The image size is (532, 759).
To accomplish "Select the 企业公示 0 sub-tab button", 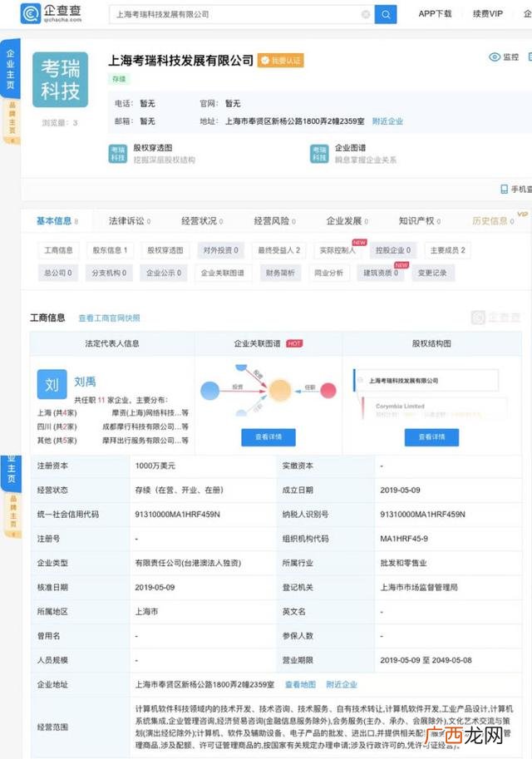I will 164,273.
